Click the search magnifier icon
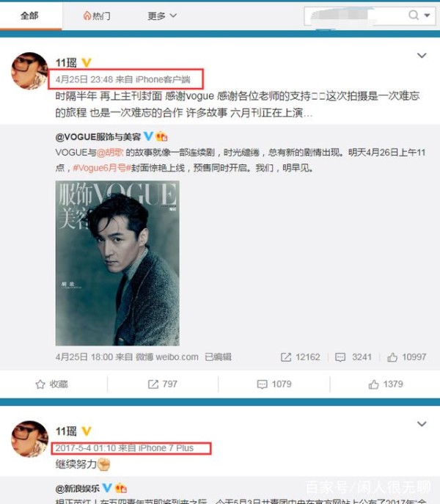The height and width of the screenshot is (504, 440). [x=414, y=15]
